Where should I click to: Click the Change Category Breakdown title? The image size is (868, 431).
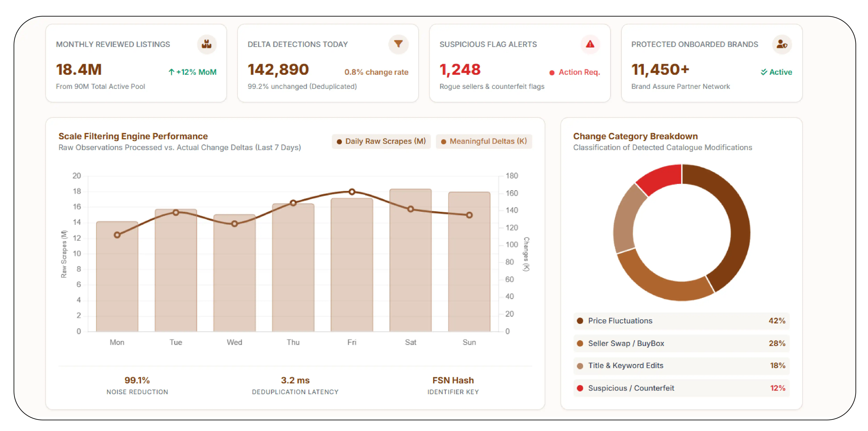click(635, 136)
